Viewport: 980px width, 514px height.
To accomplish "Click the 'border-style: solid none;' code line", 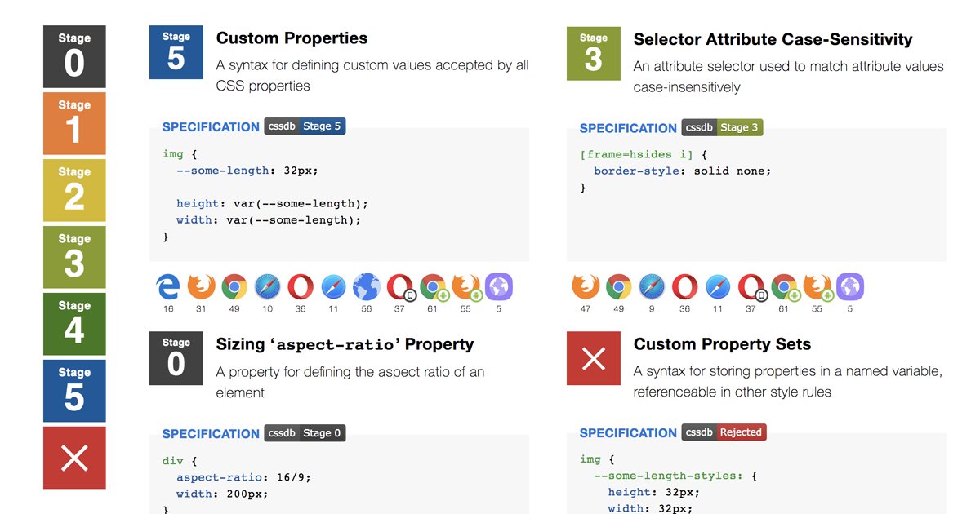I will coord(682,171).
